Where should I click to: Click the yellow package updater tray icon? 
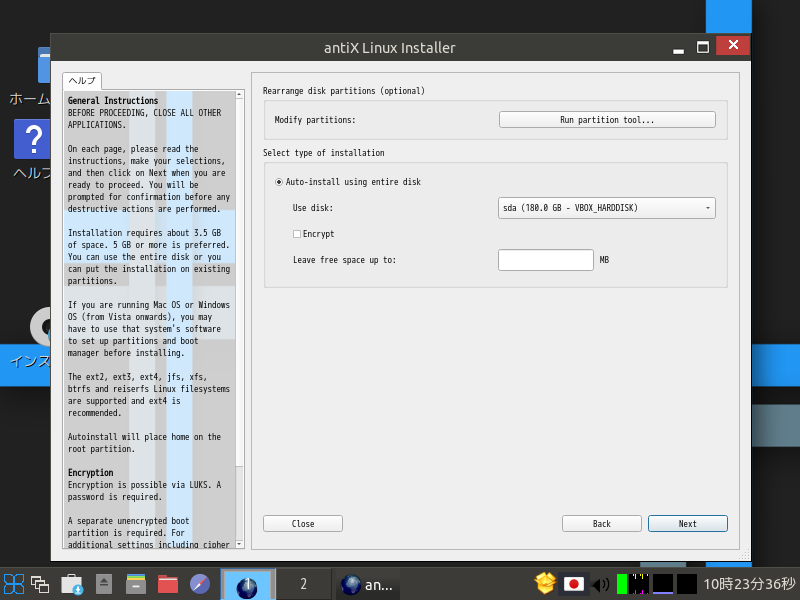click(x=545, y=584)
